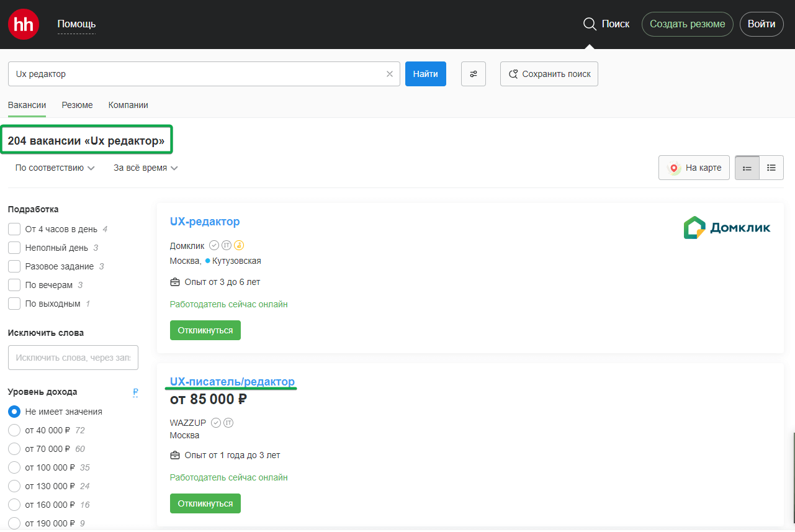Click 'Опыт от 1 года до 3 лет' text
The image size is (795, 532).
pyautogui.click(x=232, y=455)
